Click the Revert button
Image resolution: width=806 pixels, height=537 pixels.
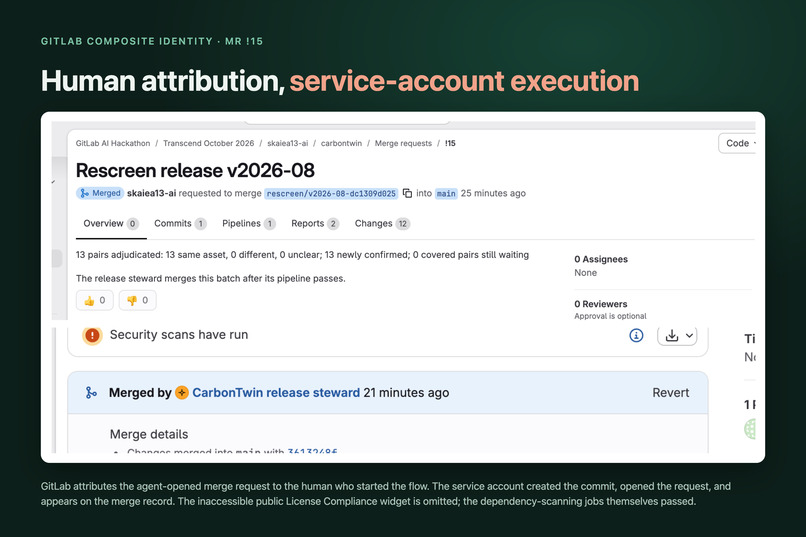(670, 393)
